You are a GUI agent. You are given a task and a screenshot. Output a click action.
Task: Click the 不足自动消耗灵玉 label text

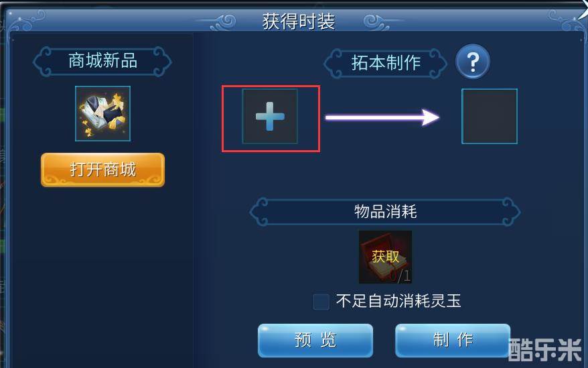click(398, 301)
